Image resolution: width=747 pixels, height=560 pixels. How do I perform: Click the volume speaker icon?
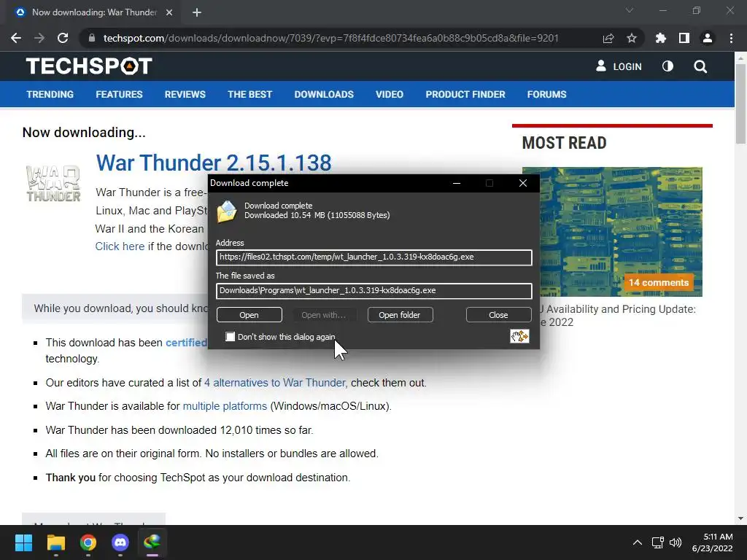tap(675, 542)
